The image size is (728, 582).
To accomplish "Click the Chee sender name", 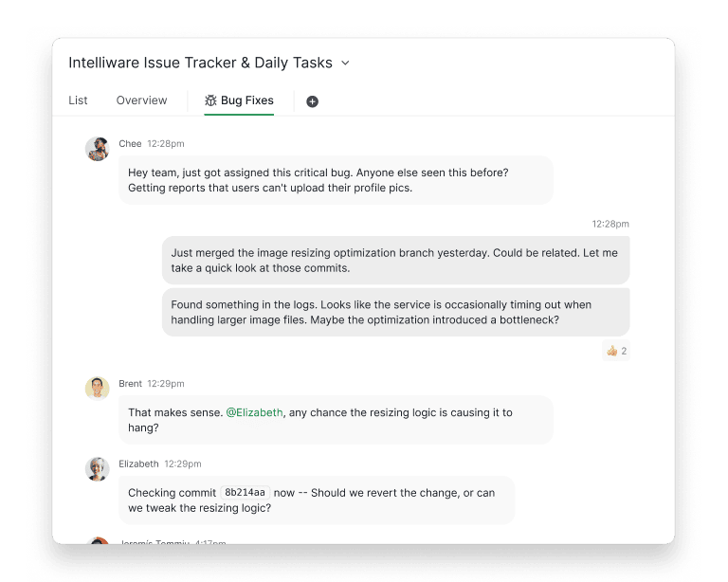I will pos(130,144).
